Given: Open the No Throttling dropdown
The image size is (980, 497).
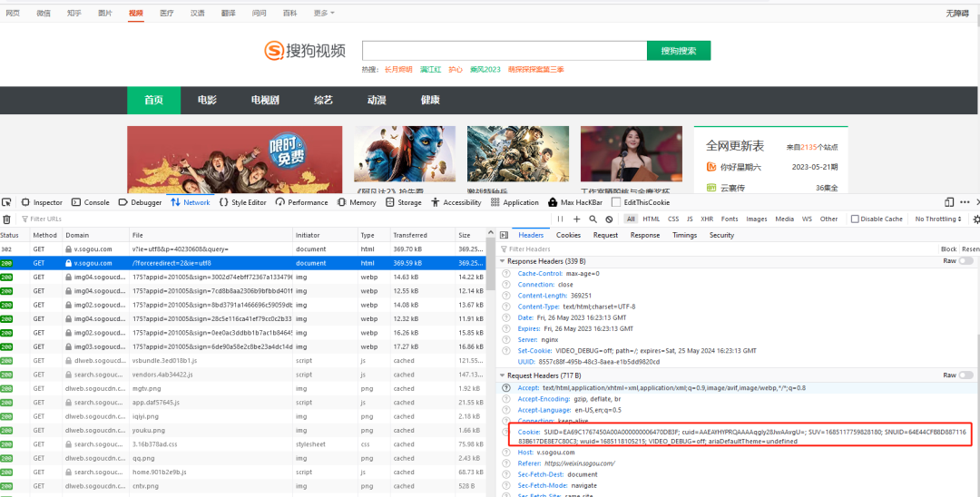Looking at the screenshot, I should click(x=937, y=219).
